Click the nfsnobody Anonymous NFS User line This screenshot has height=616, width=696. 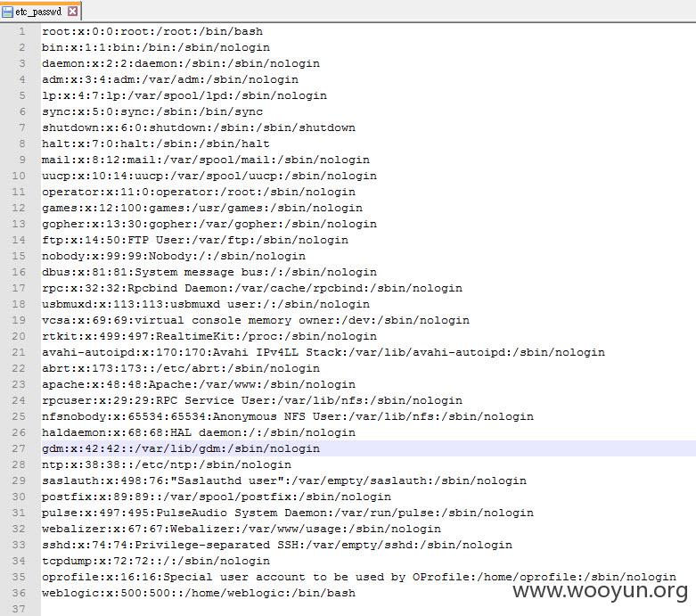point(288,416)
